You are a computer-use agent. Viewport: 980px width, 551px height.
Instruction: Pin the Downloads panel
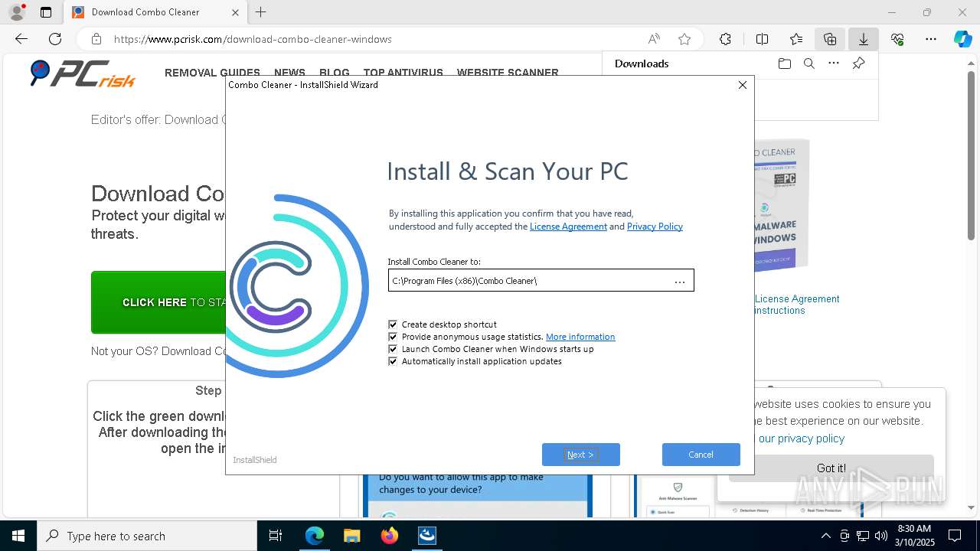[x=858, y=64]
